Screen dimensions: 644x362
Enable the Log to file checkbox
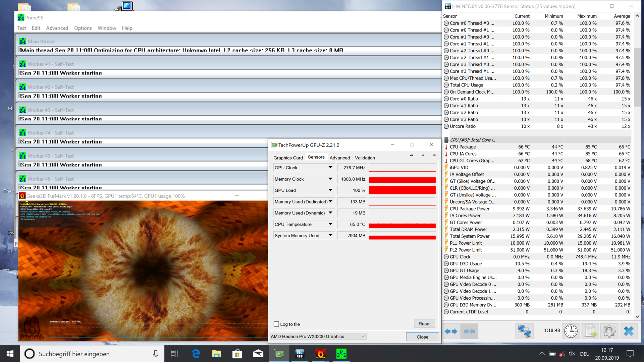(276, 324)
